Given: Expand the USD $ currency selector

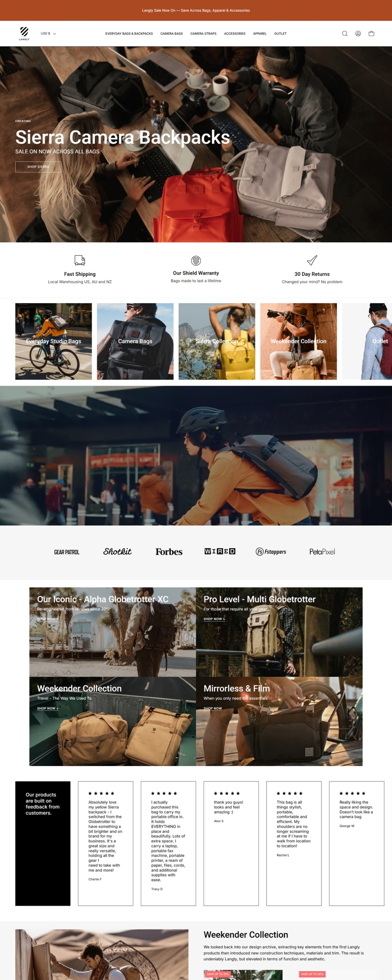Looking at the screenshot, I should [x=48, y=34].
